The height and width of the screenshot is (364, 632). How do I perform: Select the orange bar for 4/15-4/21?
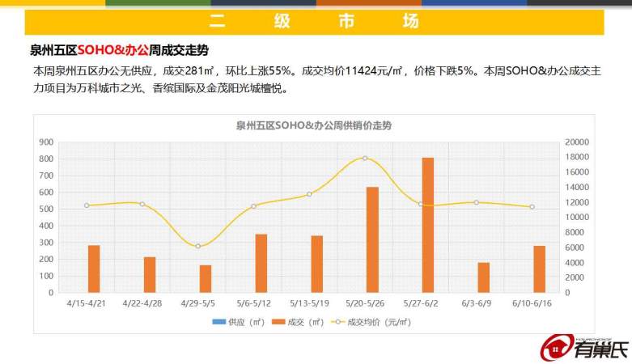94,269
